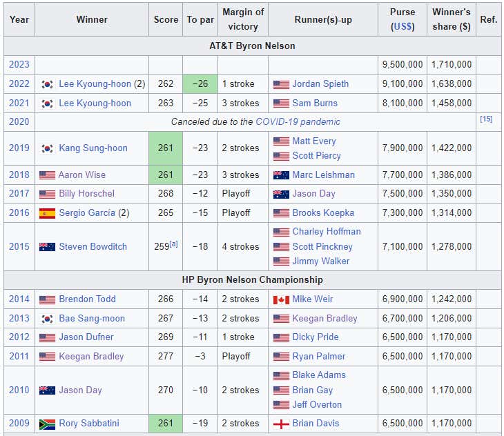Follow the COVID-19 pandemic link
The width and height of the screenshot is (504, 436).
298,121
